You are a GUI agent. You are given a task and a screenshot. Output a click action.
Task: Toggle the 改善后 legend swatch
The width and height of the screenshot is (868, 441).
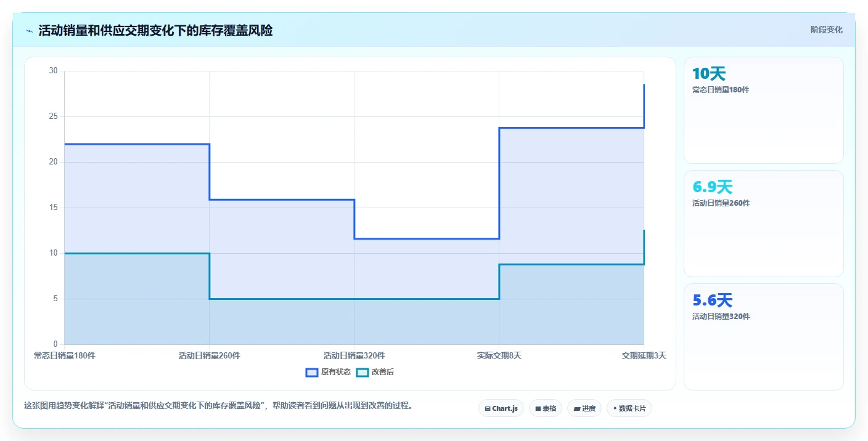(x=362, y=372)
